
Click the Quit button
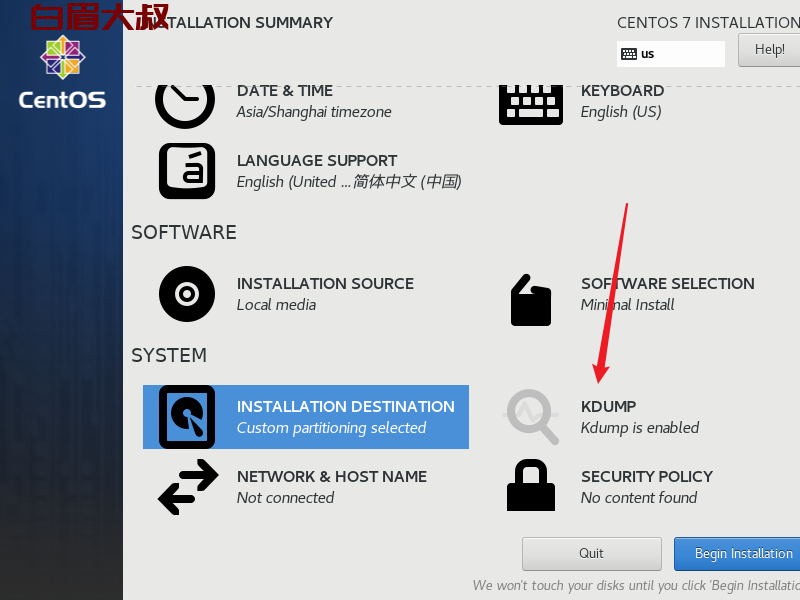(591, 554)
